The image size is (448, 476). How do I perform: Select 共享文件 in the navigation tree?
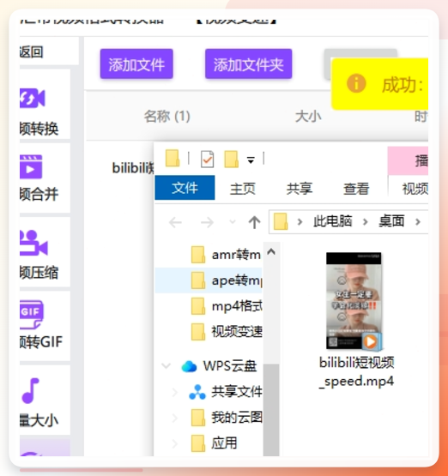237,392
